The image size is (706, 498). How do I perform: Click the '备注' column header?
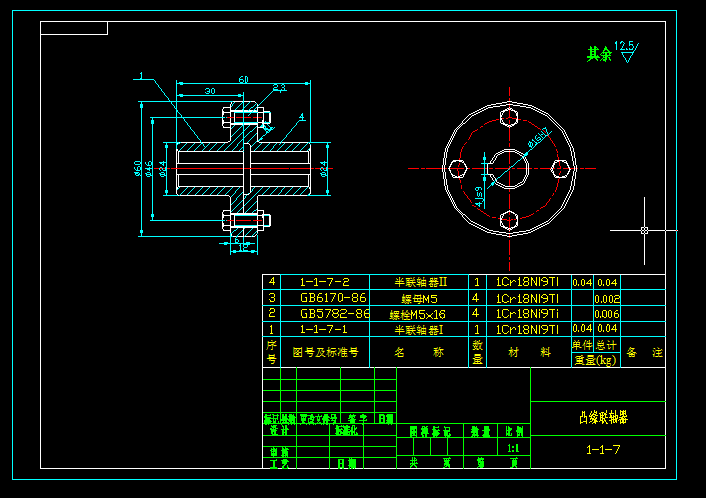coord(644,352)
